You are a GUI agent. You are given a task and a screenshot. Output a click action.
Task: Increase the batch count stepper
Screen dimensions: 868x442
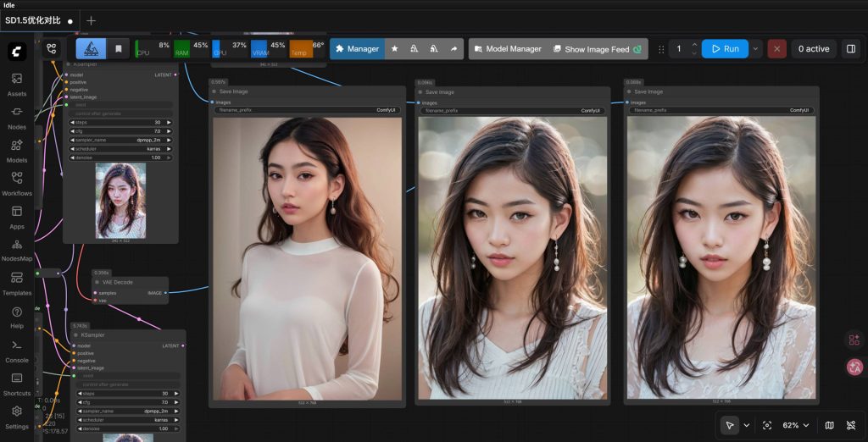[694, 45]
